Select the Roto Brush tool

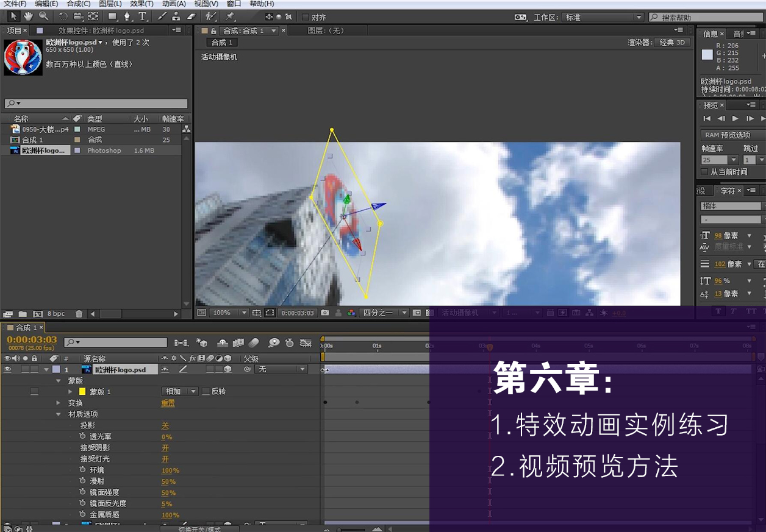click(211, 16)
